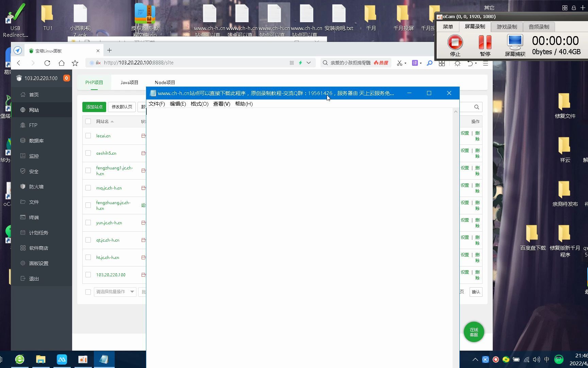This screenshot has width=588, height=368.
Task: Sort by 网站名 column header
Action: 104,121
